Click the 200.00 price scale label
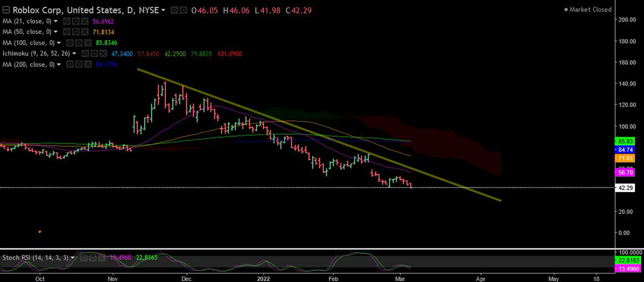Viewport: 644px width, 282px height. tap(628, 20)
